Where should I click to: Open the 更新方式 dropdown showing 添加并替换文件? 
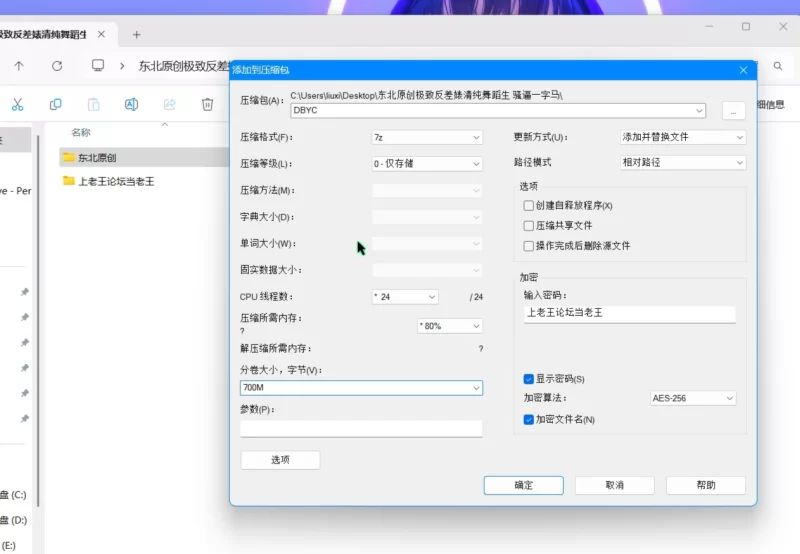pyautogui.click(x=683, y=137)
